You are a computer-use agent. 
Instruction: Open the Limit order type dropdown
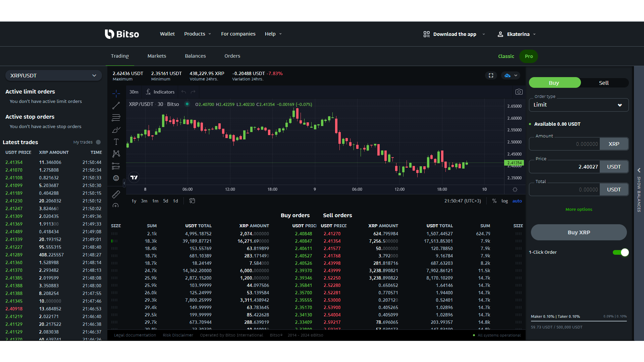tap(578, 105)
